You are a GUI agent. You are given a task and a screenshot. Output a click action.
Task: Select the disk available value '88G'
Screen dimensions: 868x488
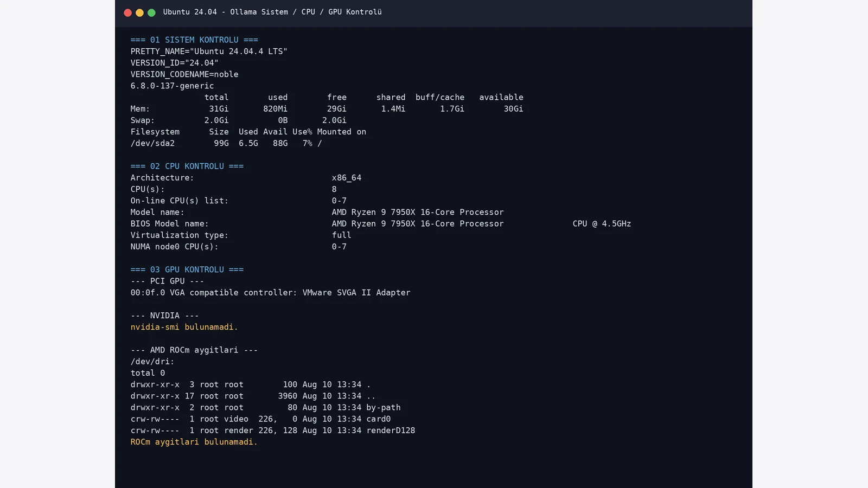pyautogui.click(x=280, y=143)
